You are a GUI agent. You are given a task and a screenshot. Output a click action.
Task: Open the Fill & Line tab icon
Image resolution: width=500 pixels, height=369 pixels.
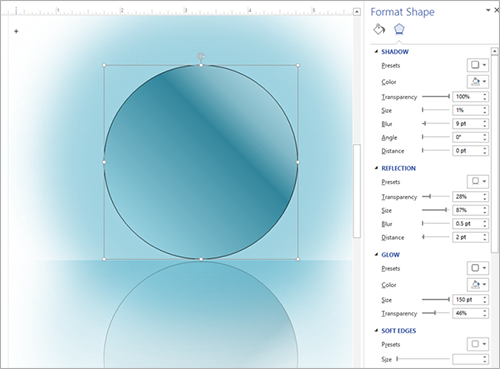click(379, 29)
